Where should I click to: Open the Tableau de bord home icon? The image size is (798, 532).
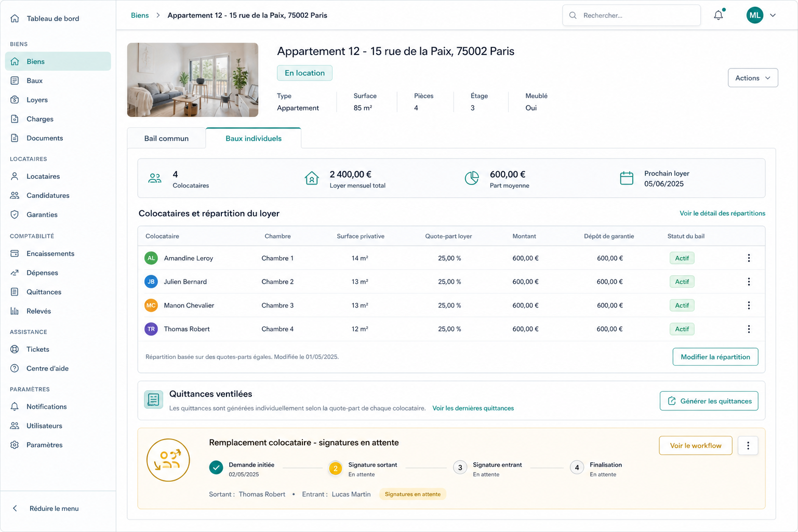pos(15,19)
